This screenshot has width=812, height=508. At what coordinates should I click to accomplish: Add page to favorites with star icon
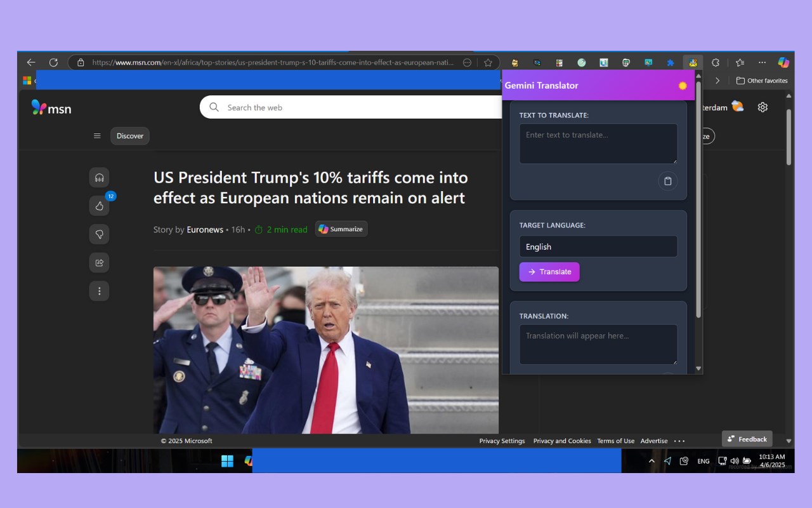point(488,62)
